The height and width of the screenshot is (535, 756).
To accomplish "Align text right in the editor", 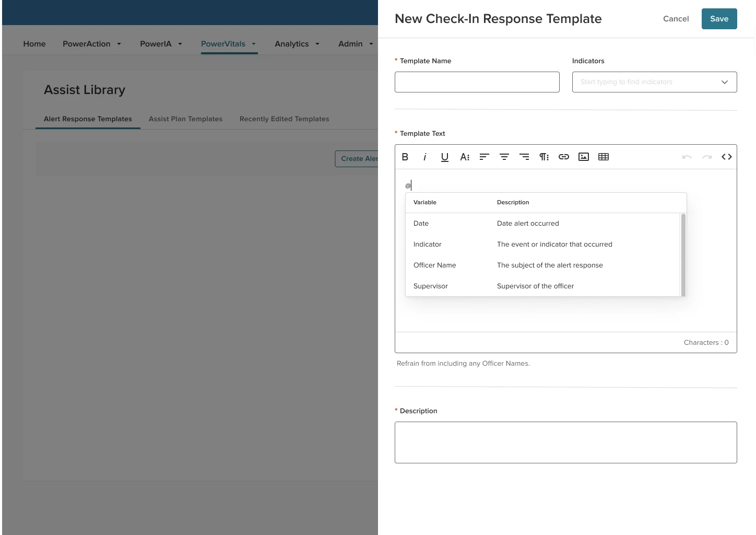I will [524, 157].
